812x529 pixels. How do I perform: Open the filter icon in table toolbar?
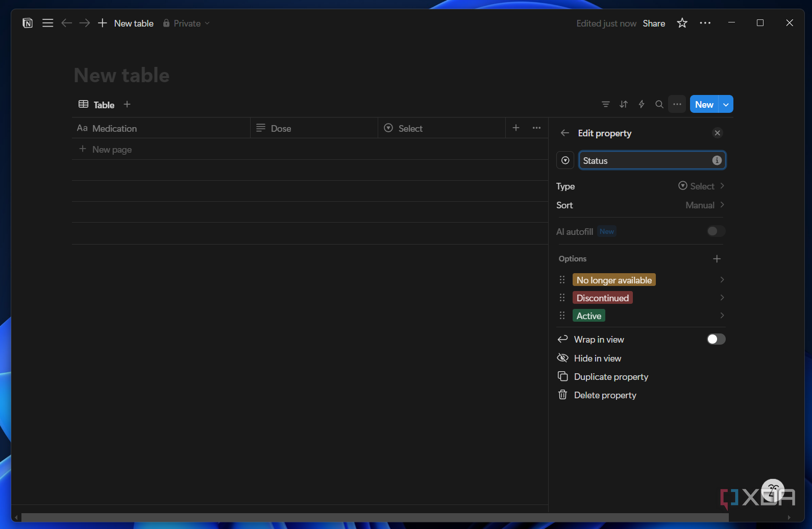click(x=606, y=104)
